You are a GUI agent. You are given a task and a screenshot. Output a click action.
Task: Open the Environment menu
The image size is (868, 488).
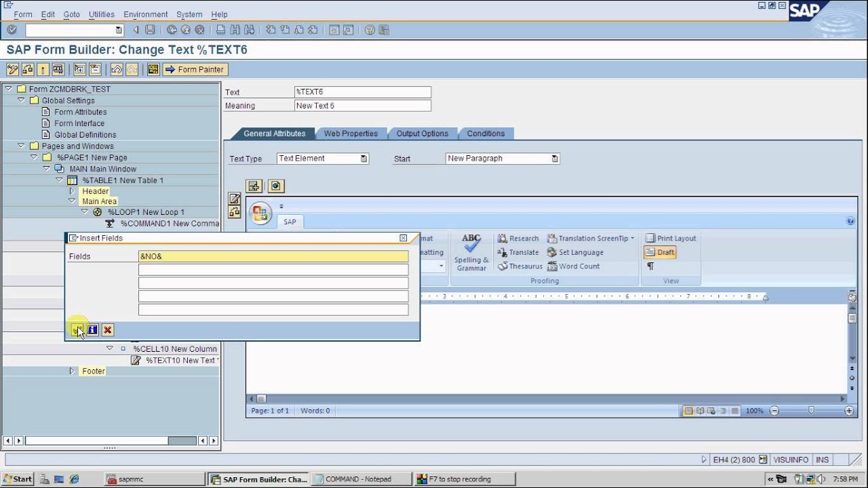(x=145, y=14)
